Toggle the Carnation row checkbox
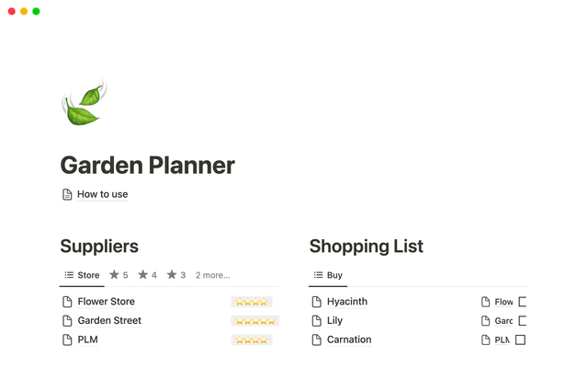Screen dimensions: 588x368 coord(520,339)
